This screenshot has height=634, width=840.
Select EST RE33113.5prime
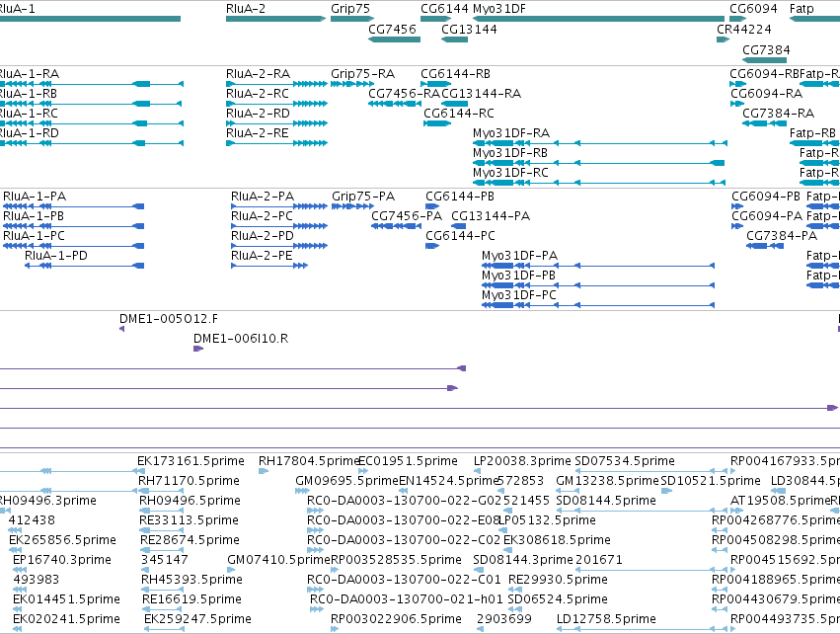click(190, 520)
